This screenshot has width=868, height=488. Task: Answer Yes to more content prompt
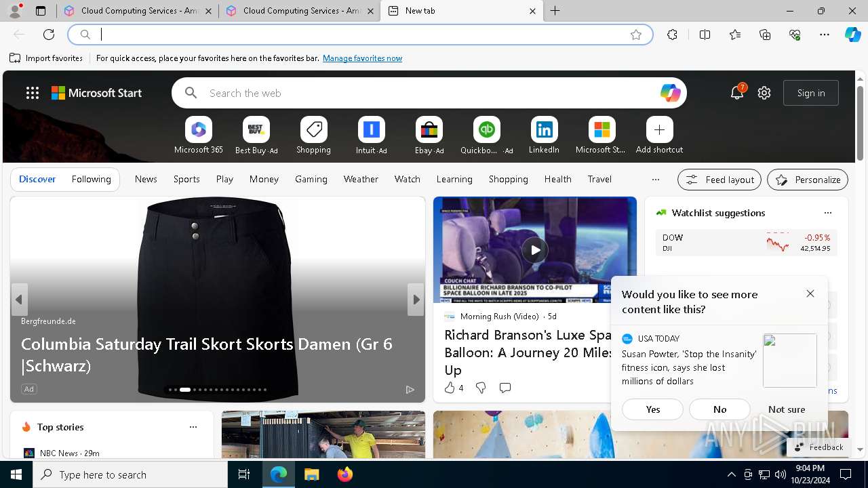tap(653, 409)
